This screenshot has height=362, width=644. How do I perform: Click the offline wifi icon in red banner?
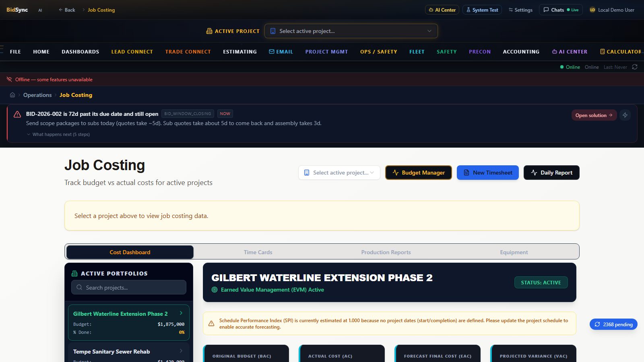(9, 79)
